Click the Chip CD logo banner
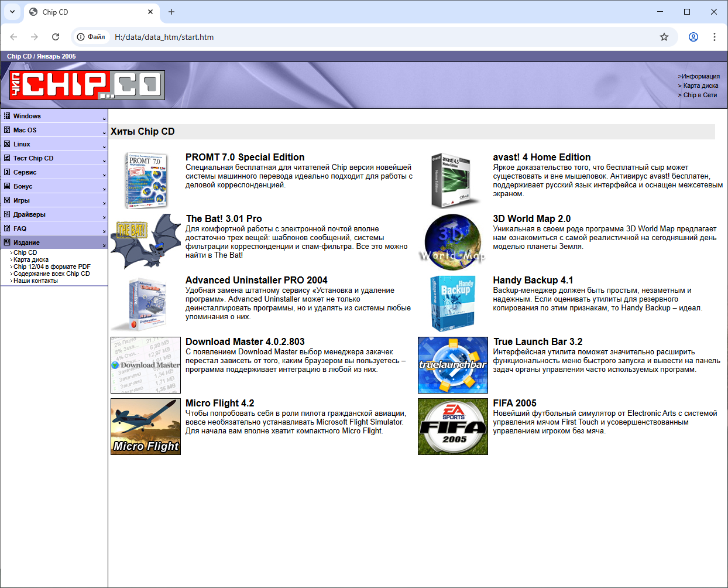Screen dimensions: 728x588 coord(87,85)
